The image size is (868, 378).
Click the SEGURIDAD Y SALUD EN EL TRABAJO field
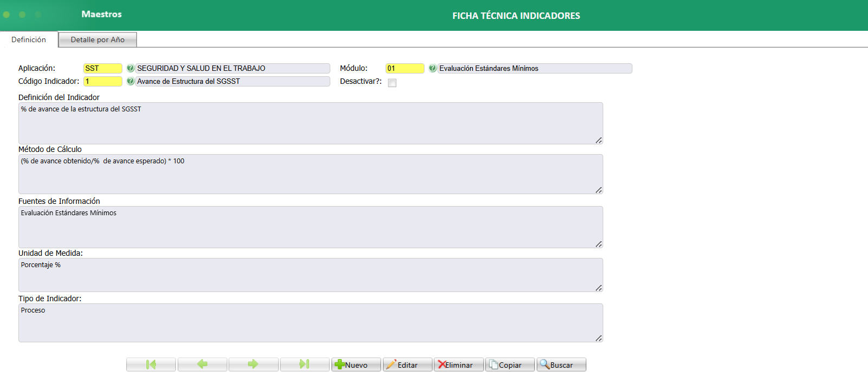233,68
